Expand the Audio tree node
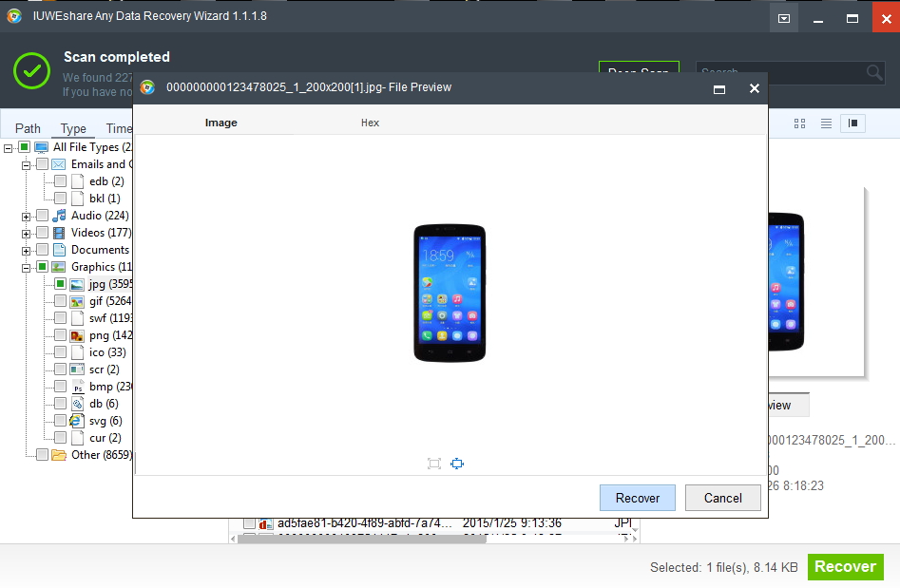The image size is (900, 588). 26,217
